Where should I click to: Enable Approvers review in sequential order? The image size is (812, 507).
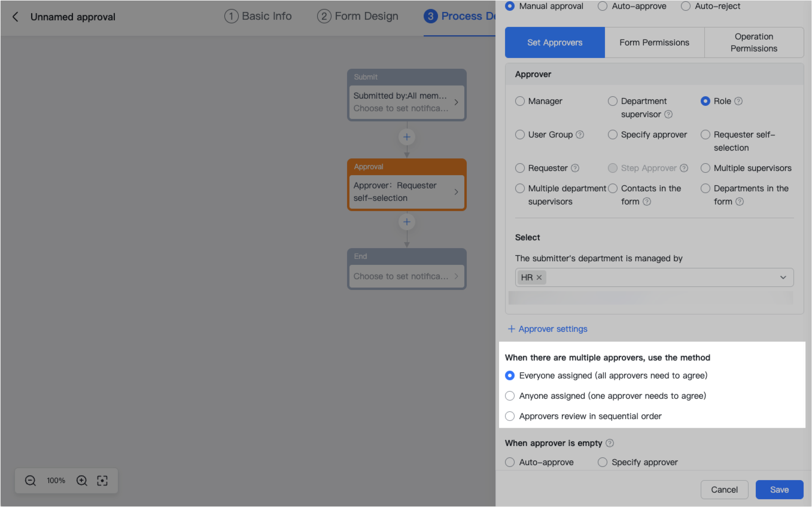click(509, 416)
